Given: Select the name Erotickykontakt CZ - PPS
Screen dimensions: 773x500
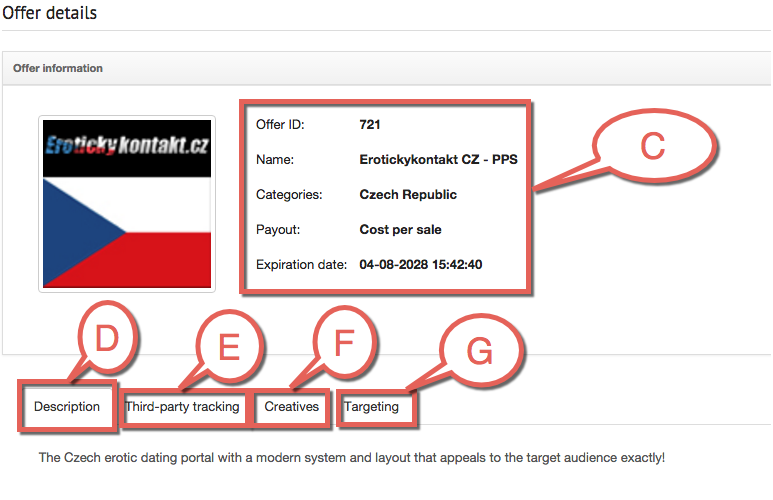Looking at the screenshot, I should point(438,160).
